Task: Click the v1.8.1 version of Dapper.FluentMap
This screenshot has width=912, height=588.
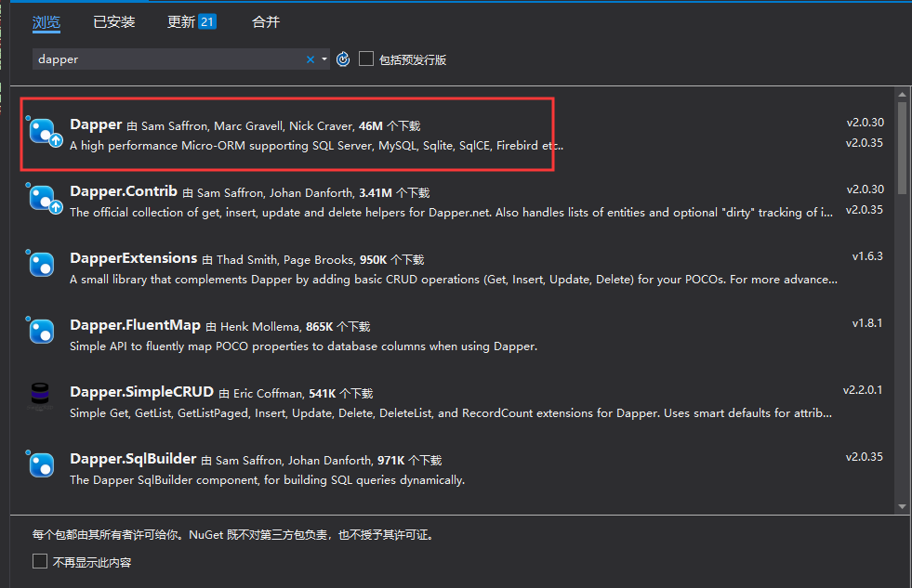Action: [867, 323]
